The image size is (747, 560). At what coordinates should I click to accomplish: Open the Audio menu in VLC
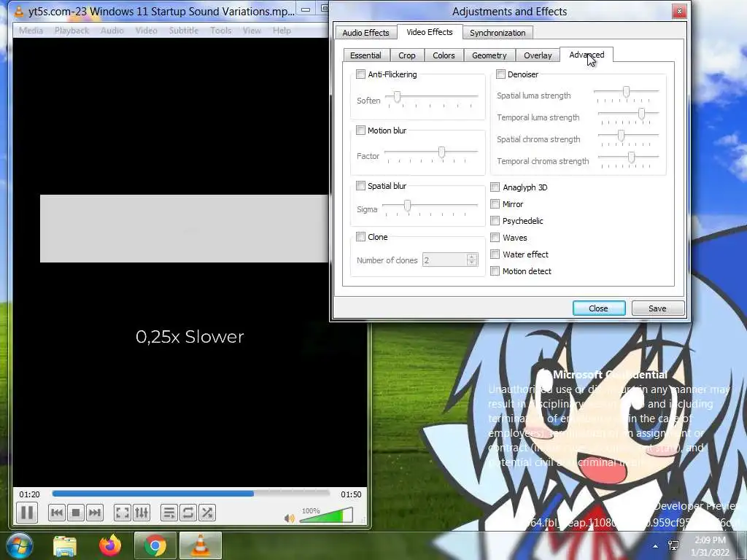point(112,31)
